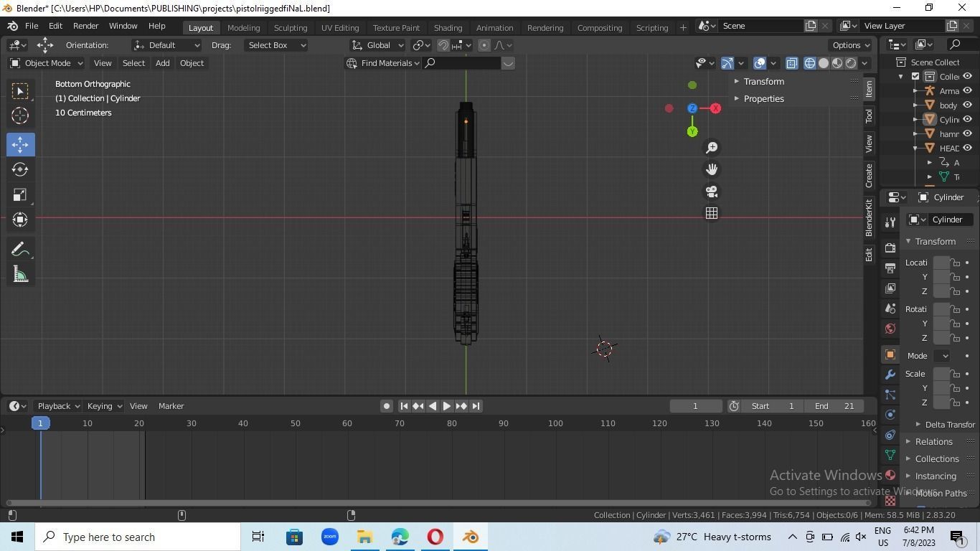Pick the Scale tool
Image resolution: width=980 pixels, height=551 pixels.
point(20,194)
